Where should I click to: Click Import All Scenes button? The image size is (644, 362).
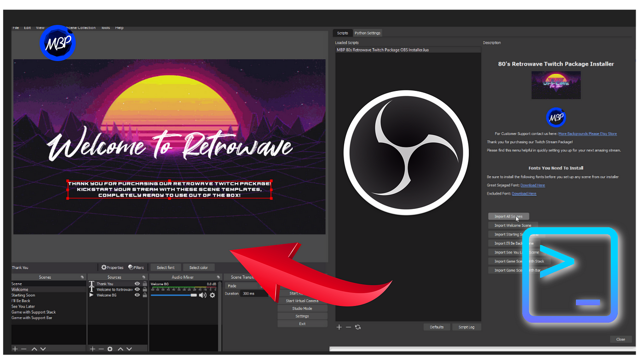508,216
